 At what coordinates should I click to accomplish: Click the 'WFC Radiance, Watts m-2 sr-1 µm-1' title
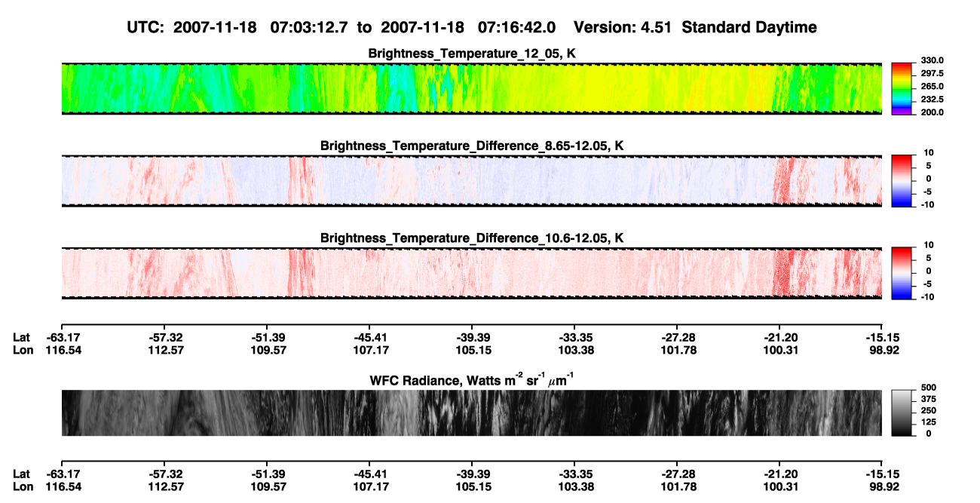[472, 380]
